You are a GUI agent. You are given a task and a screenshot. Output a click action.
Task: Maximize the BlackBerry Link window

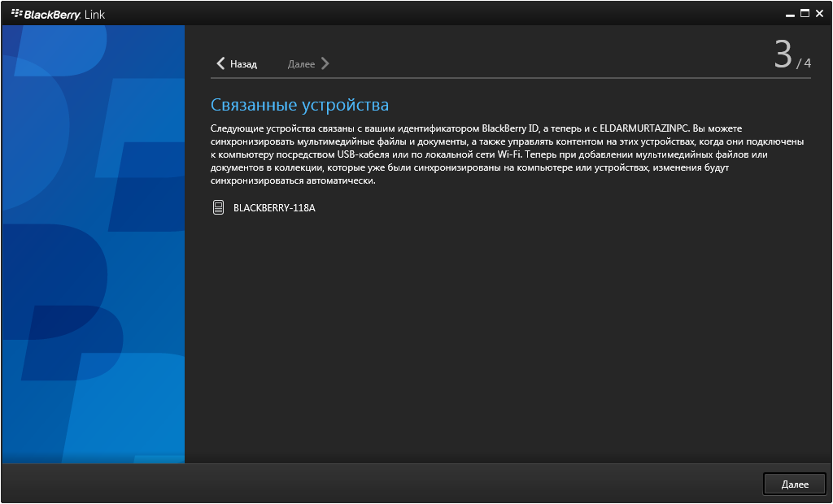coord(805,13)
